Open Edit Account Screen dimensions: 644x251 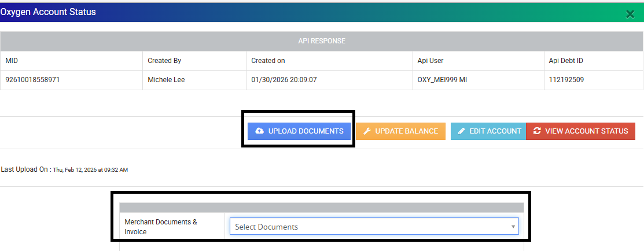488,131
